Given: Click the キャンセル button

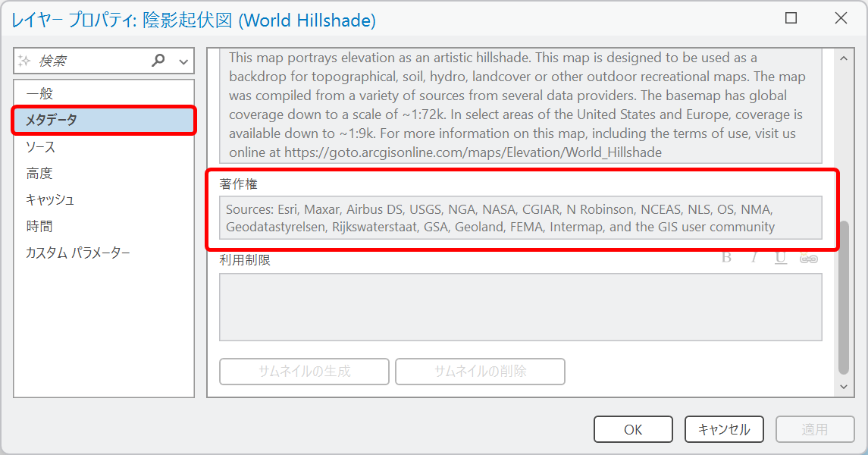Looking at the screenshot, I should tap(724, 429).
